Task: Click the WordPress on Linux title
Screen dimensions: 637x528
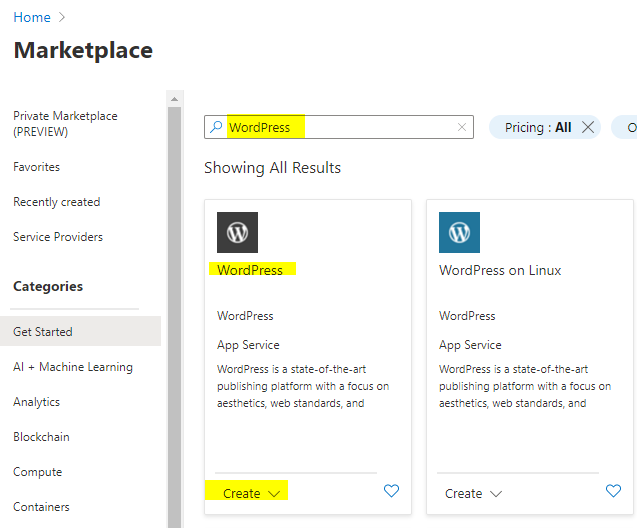Action: (x=500, y=270)
